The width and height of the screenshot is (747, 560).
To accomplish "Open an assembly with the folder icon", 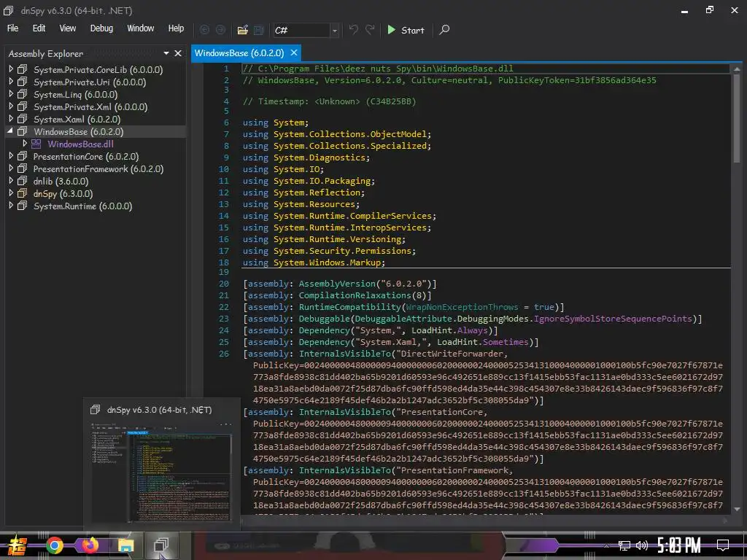I will (242, 30).
